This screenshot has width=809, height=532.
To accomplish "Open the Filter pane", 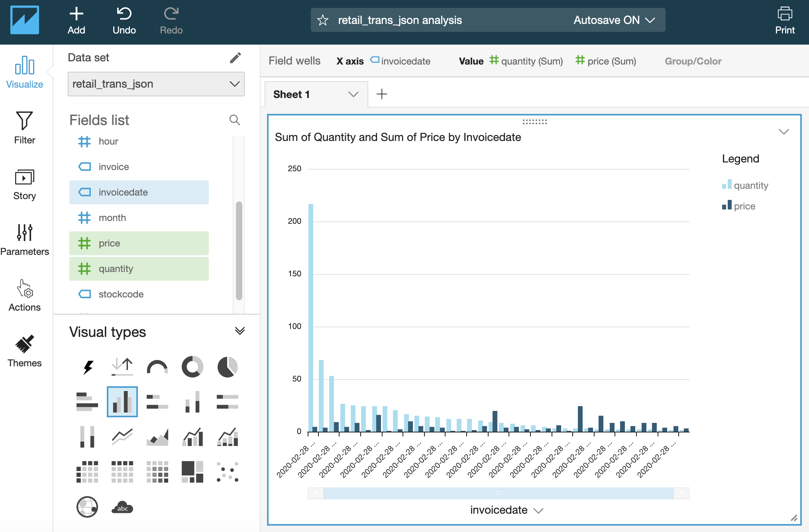I will (24, 128).
